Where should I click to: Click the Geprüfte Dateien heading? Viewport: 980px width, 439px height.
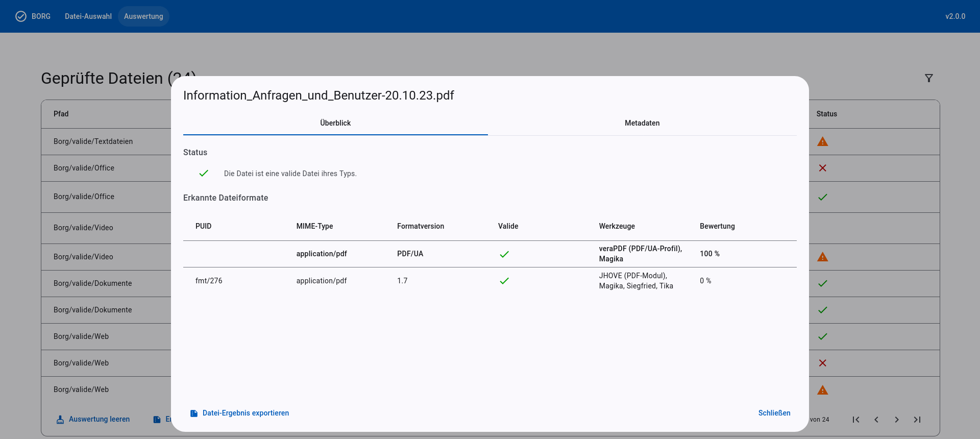118,78
